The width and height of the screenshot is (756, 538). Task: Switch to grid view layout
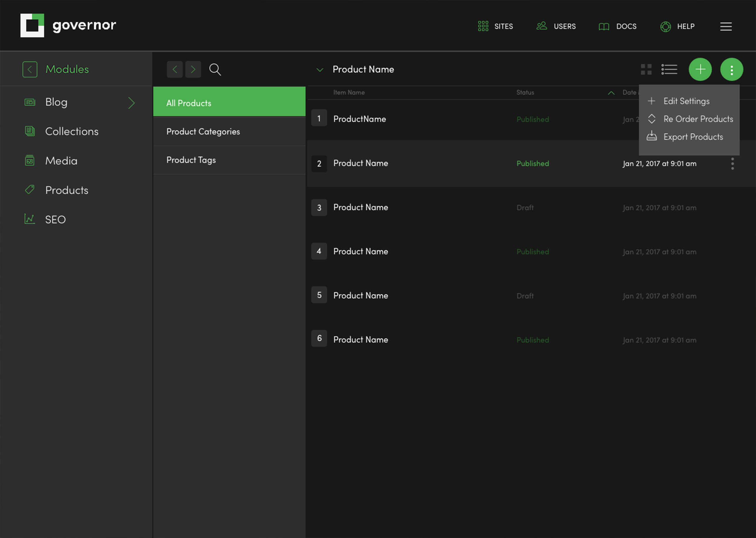pos(646,69)
